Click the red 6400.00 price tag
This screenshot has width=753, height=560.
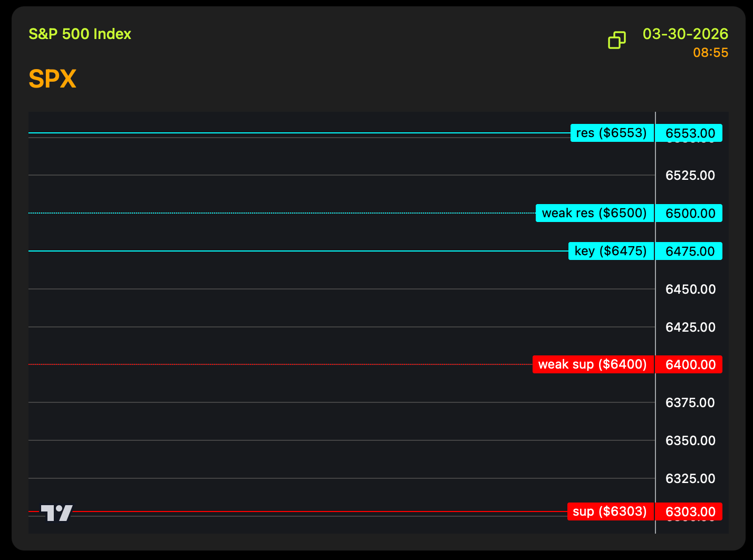[x=689, y=364]
